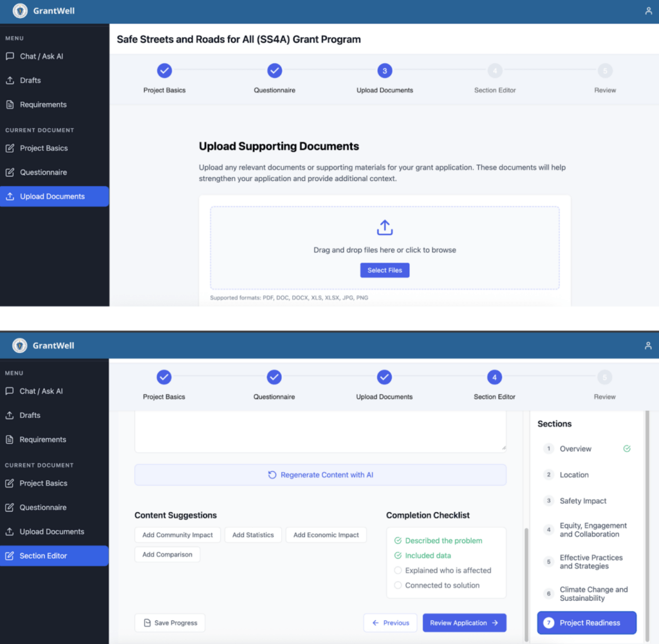Toggle 'Included data' checklist item
The height and width of the screenshot is (644, 659).
(422, 556)
